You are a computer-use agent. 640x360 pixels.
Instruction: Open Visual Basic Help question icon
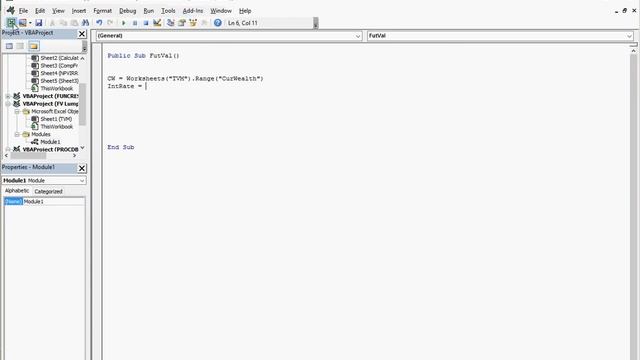pyautogui.click(x=218, y=23)
